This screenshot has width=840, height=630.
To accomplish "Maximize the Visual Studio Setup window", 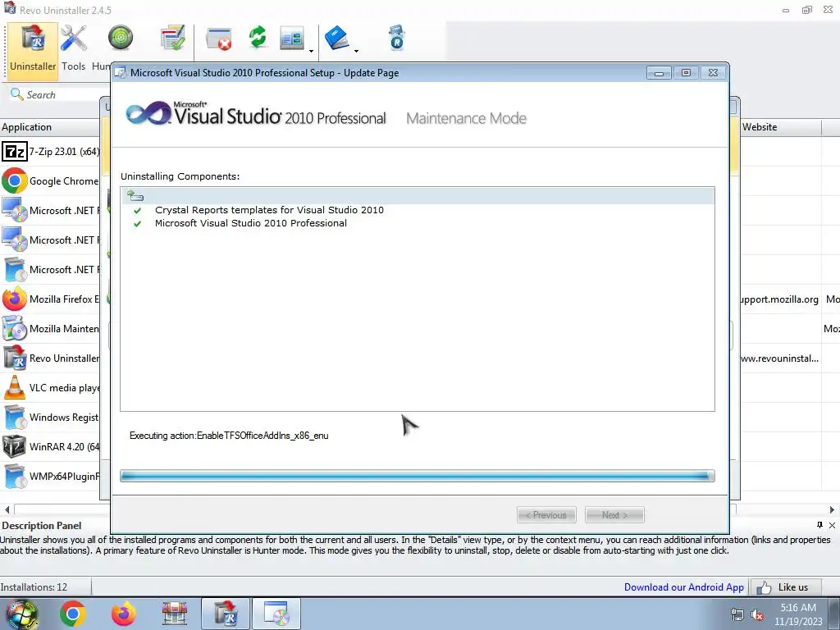I will 687,73.
